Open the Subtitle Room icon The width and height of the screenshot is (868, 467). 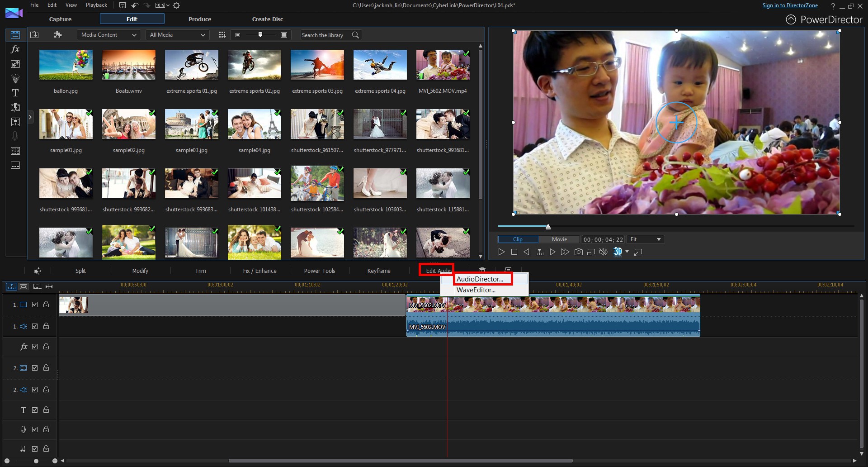click(x=15, y=165)
